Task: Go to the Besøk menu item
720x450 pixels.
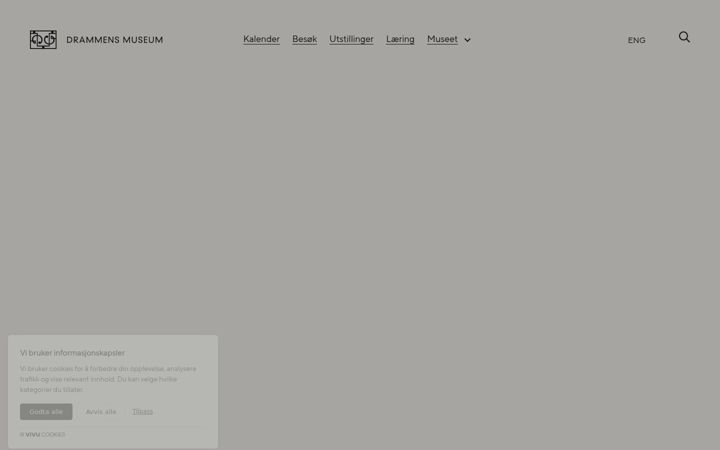Action: tap(304, 39)
